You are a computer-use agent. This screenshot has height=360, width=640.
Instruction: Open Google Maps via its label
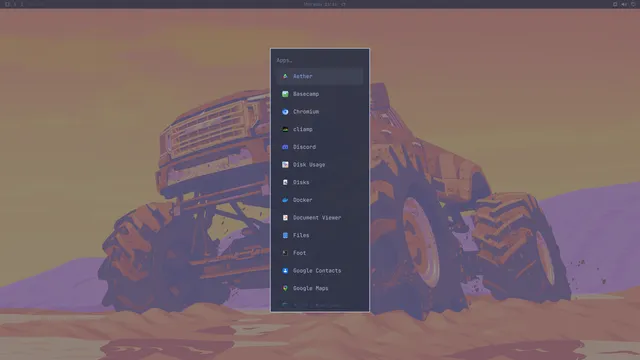pos(310,288)
